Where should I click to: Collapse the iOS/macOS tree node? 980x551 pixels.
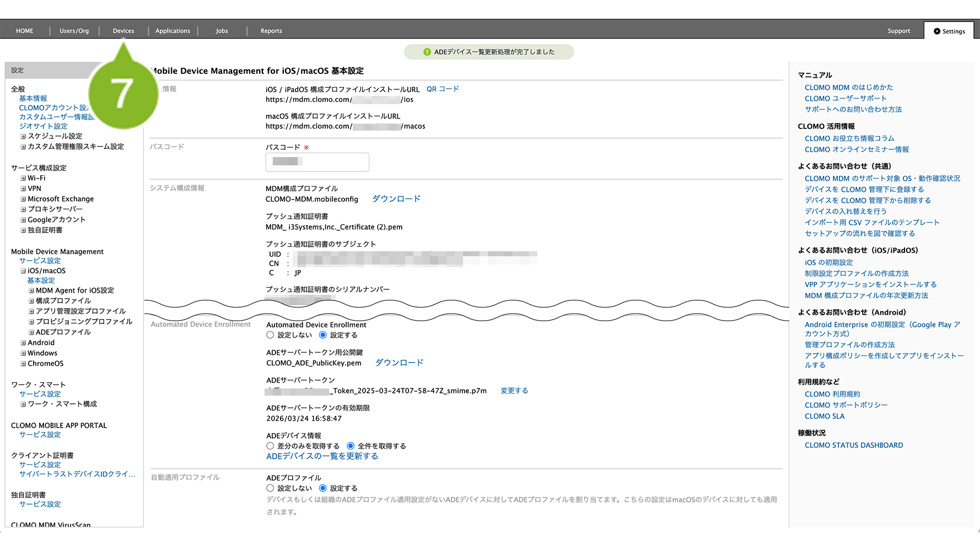click(23, 271)
